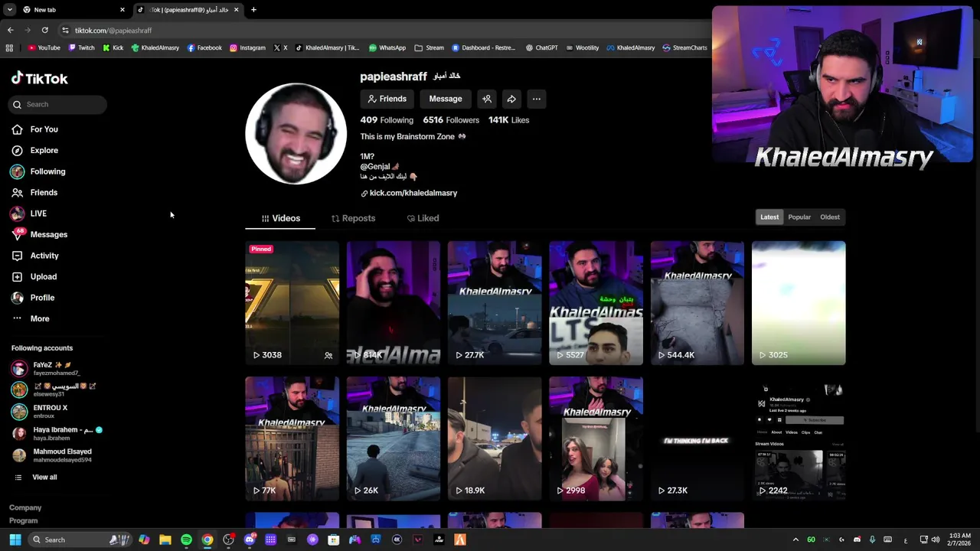Click the TikTok logo
This screenshot has height=551, width=980.
point(39,78)
